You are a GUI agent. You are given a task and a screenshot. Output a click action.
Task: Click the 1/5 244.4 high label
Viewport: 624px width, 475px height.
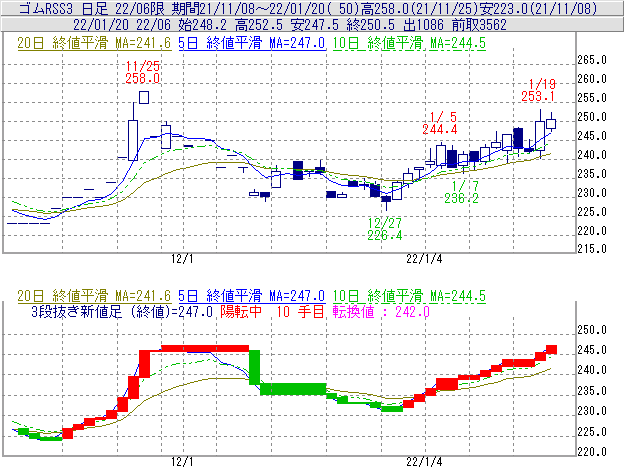click(440, 123)
